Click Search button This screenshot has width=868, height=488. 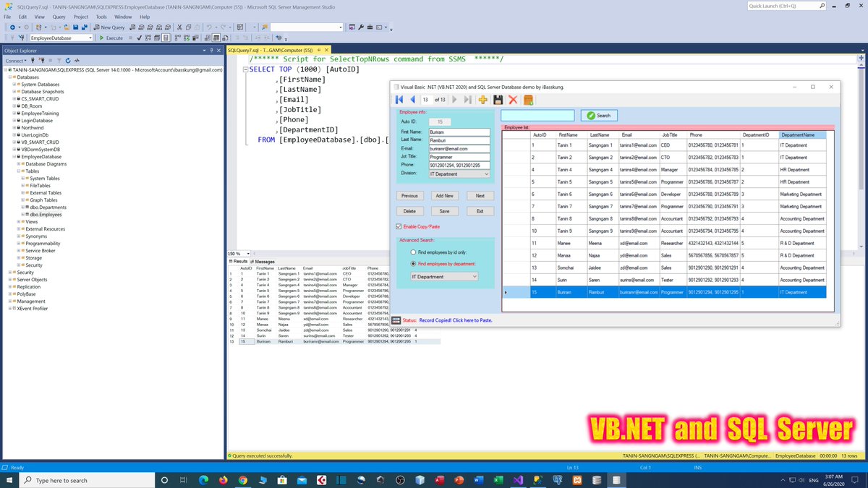tap(599, 116)
